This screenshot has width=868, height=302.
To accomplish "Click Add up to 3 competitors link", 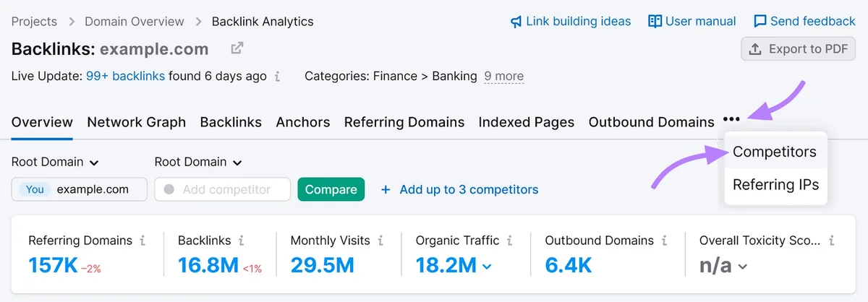I will click(469, 189).
